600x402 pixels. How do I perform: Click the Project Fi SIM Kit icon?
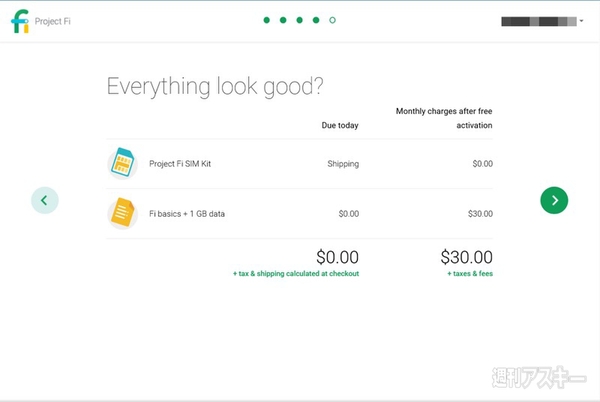122,163
